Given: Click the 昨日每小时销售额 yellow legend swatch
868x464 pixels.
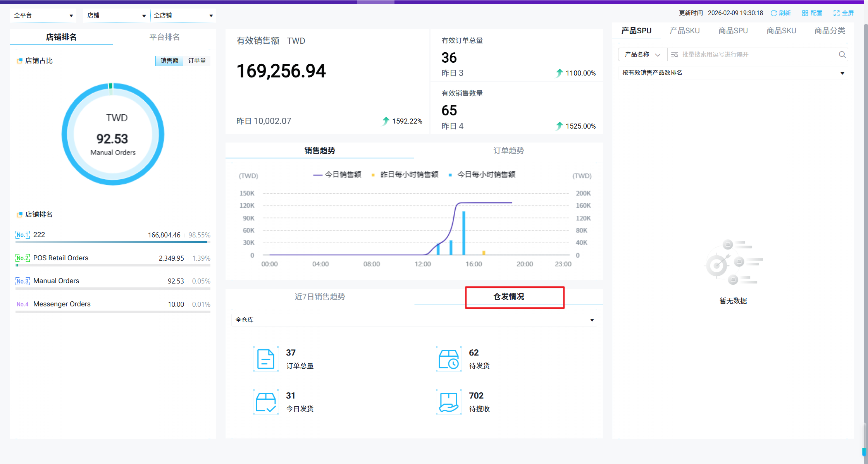Looking at the screenshot, I should [373, 175].
